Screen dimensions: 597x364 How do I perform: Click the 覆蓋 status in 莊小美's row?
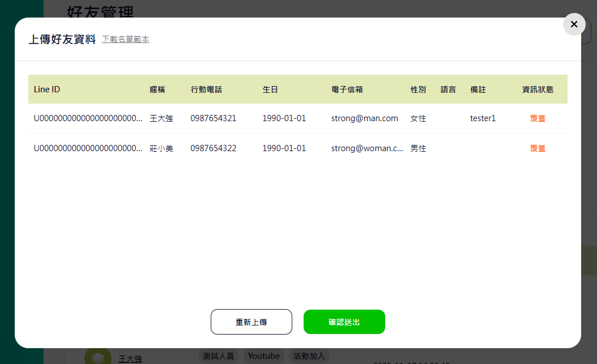(538, 148)
